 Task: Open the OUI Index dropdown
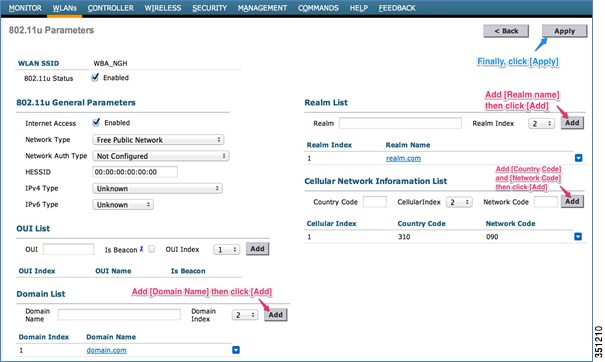[x=226, y=250]
